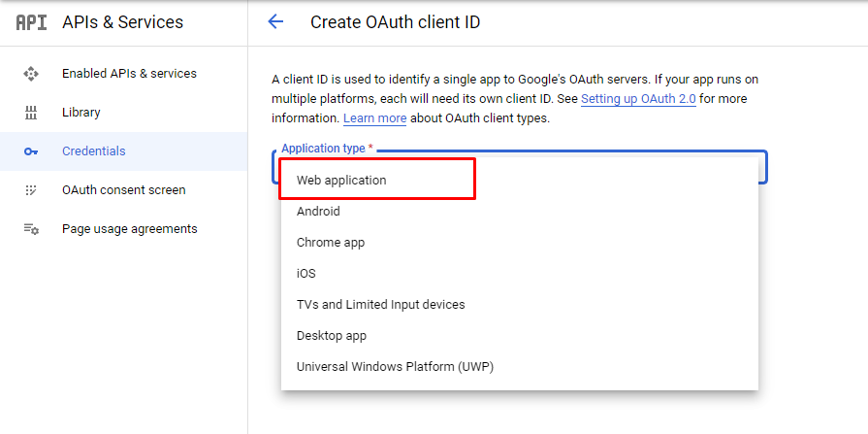This screenshot has height=434, width=868.
Task: Go to Library in sidebar
Action: (x=81, y=113)
